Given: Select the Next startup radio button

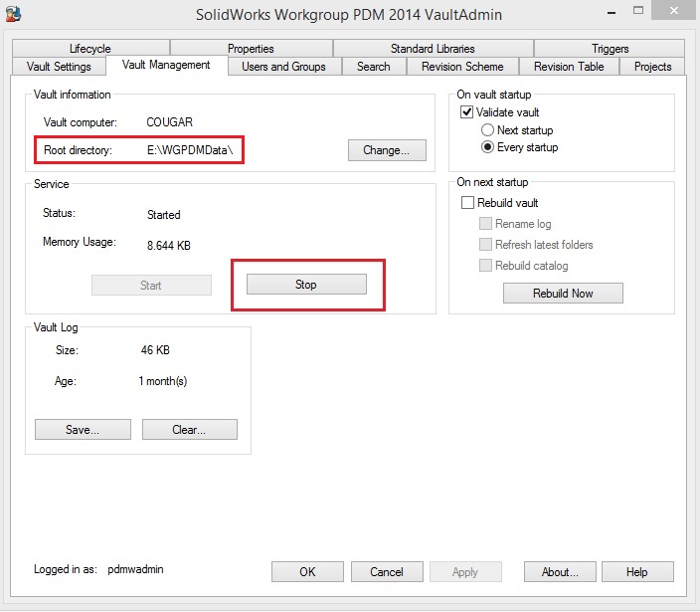Looking at the screenshot, I should (x=487, y=130).
